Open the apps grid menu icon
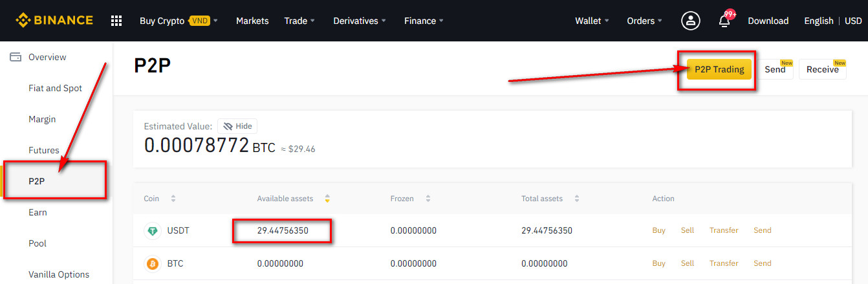 [116, 21]
